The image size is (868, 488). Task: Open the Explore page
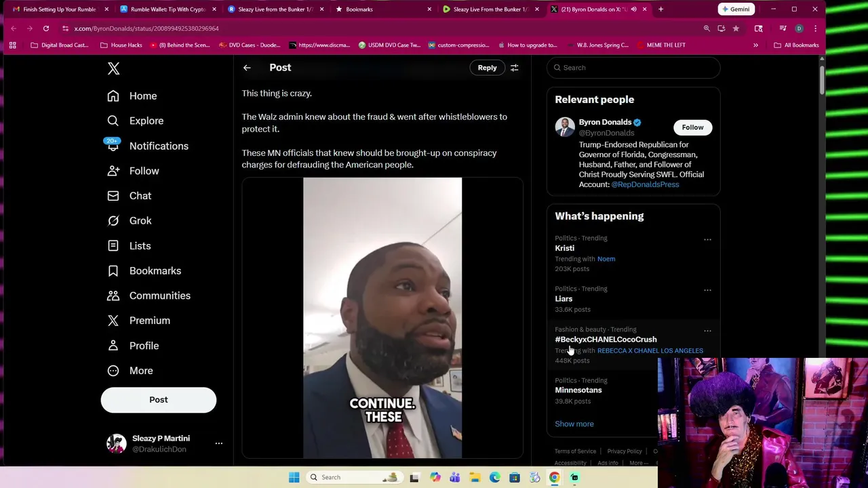pos(136,121)
